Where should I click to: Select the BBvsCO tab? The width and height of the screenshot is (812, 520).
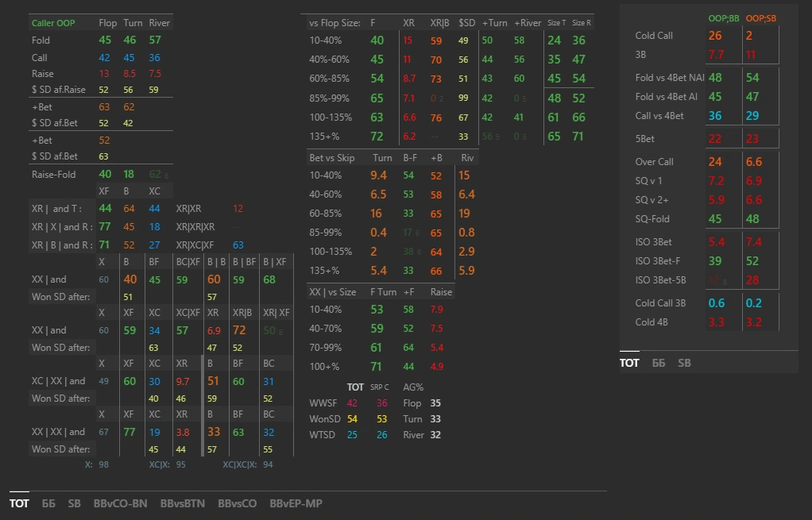[x=237, y=503]
